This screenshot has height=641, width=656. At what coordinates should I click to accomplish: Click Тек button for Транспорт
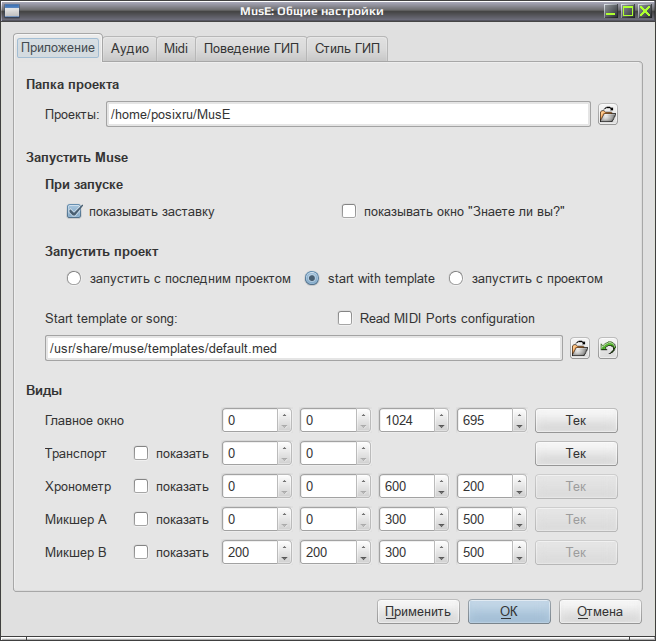[x=576, y=454]
